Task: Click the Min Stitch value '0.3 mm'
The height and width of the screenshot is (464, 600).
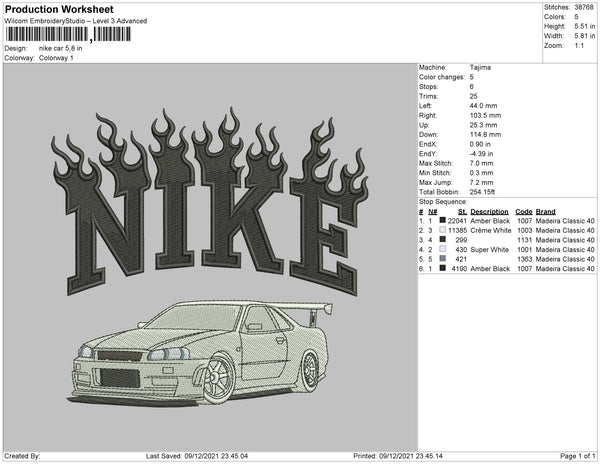Action: click(x=481, y=173)
